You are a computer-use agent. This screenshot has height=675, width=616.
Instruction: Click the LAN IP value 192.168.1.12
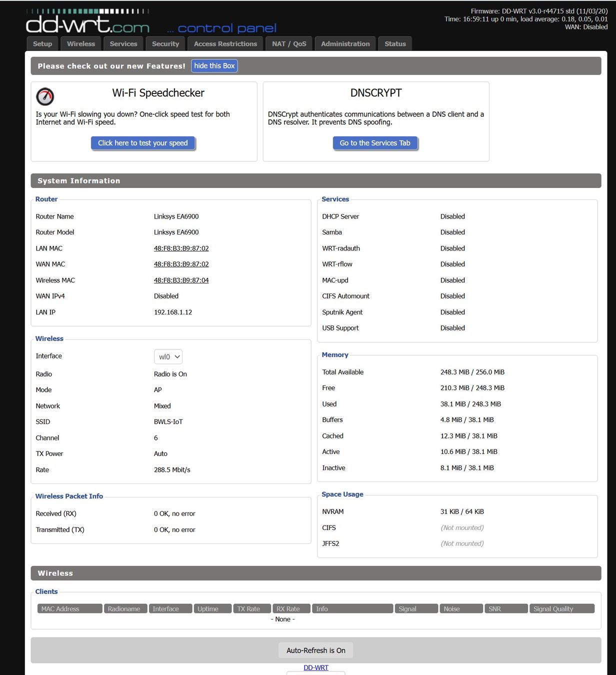(173, 312)
